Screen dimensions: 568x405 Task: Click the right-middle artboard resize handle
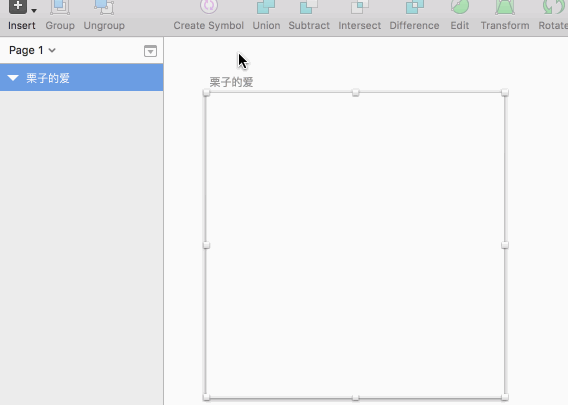pyautogui.click(x=505, y=245)
